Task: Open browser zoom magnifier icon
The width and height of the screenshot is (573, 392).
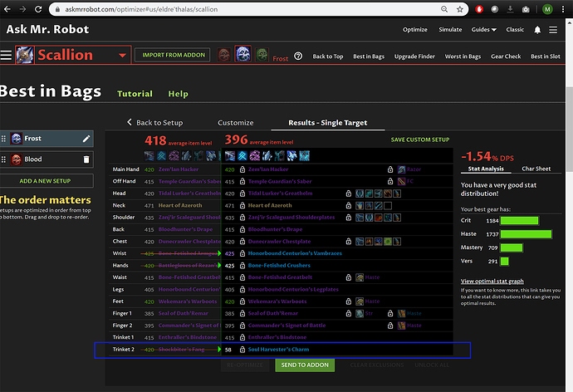Action: point(444,9)
